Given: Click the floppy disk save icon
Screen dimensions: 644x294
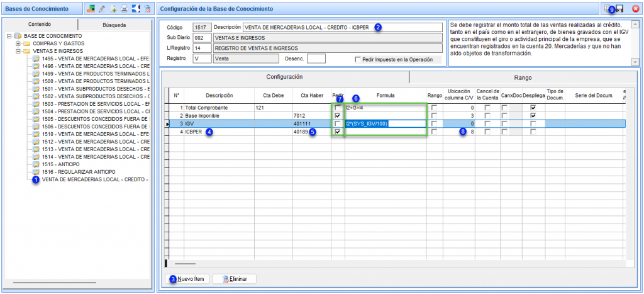Looking at the screenshot, I should (x=619, y=8).
